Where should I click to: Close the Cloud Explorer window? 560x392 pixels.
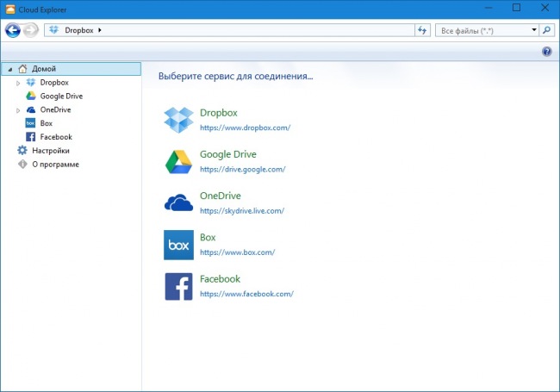click(544, 8)
